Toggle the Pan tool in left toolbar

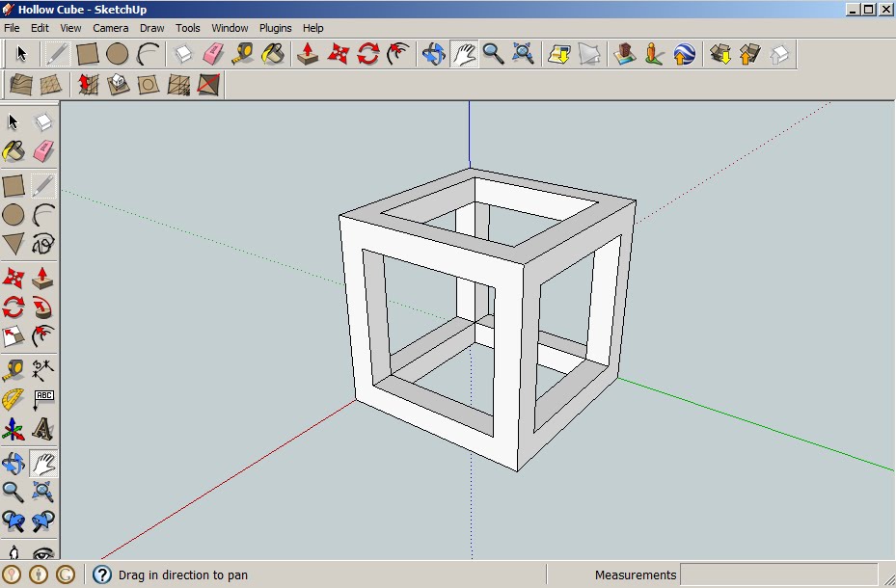[43, 465]
